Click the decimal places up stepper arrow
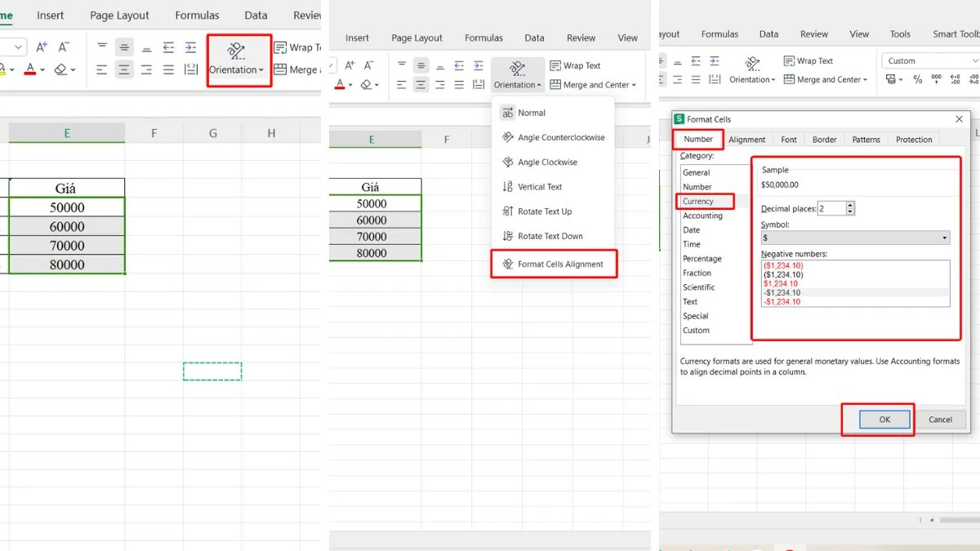This screenshot has height=551, width=980. pos(849,205)
